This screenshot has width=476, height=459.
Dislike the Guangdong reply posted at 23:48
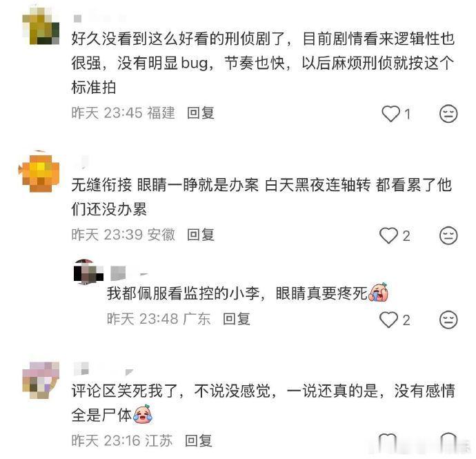click(448, 320)
